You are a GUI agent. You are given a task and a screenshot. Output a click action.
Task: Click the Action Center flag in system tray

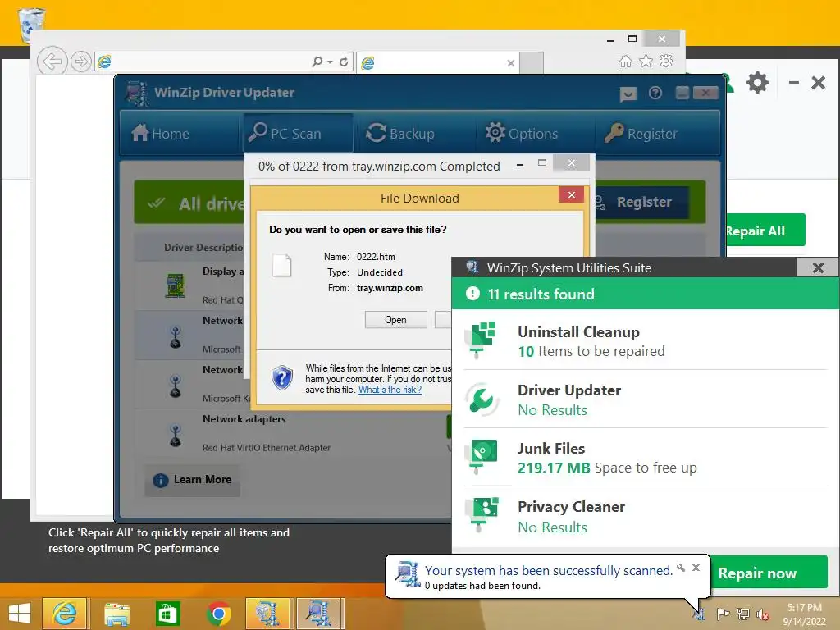pyautogui.click(x=724, y=614)
